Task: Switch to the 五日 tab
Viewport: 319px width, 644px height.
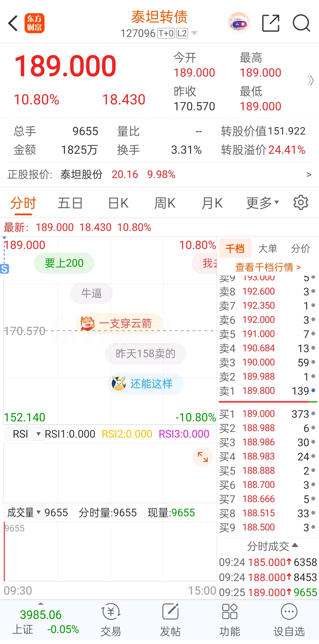Action: pyautogui.click(x=70, y=203)
